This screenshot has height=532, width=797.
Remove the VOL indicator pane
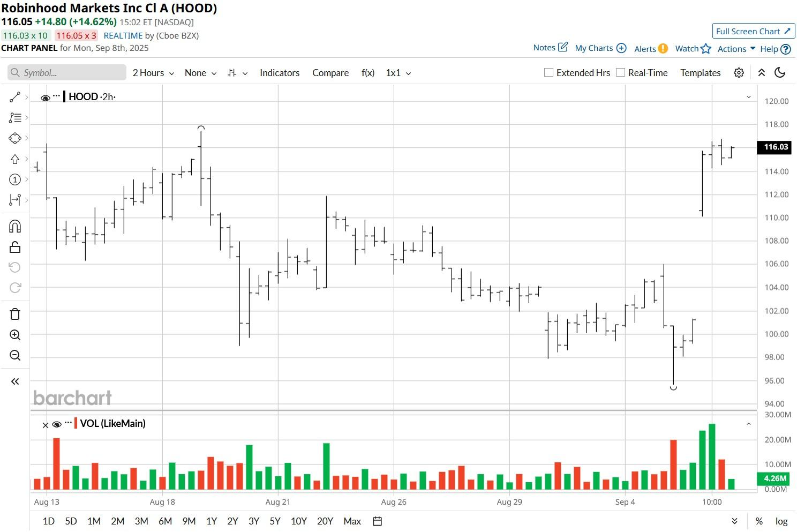46,425
